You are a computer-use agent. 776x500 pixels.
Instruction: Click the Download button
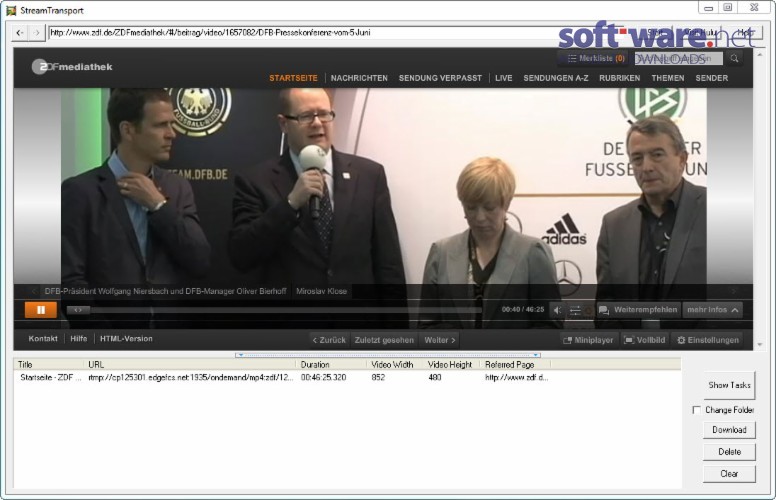pyautogui.click(x=729, y=430)
